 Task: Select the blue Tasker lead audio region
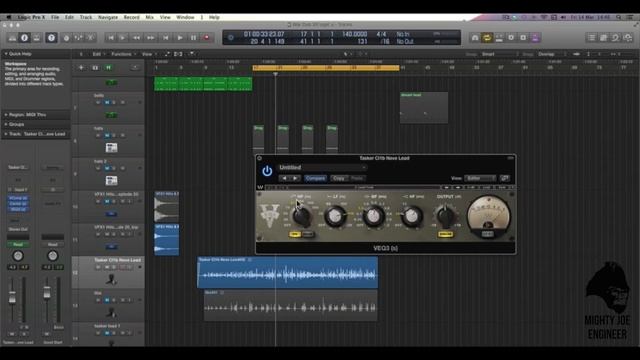click(x=287, y=272)
